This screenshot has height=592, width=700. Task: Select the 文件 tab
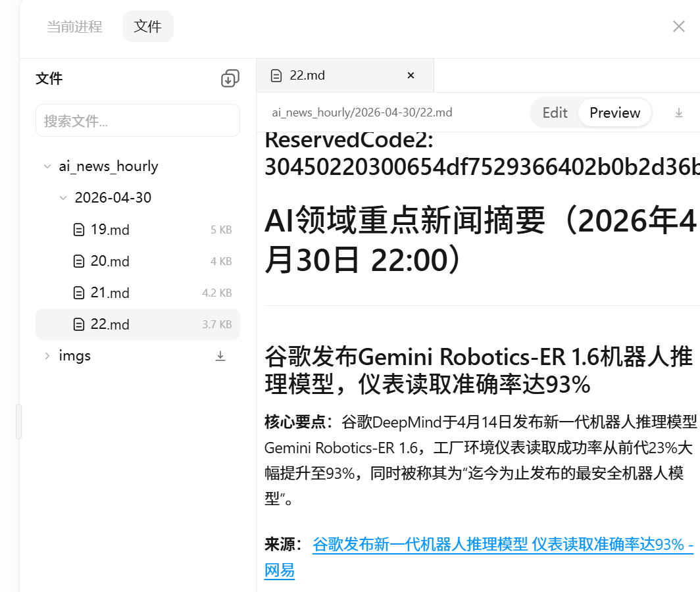coord(148,26)
